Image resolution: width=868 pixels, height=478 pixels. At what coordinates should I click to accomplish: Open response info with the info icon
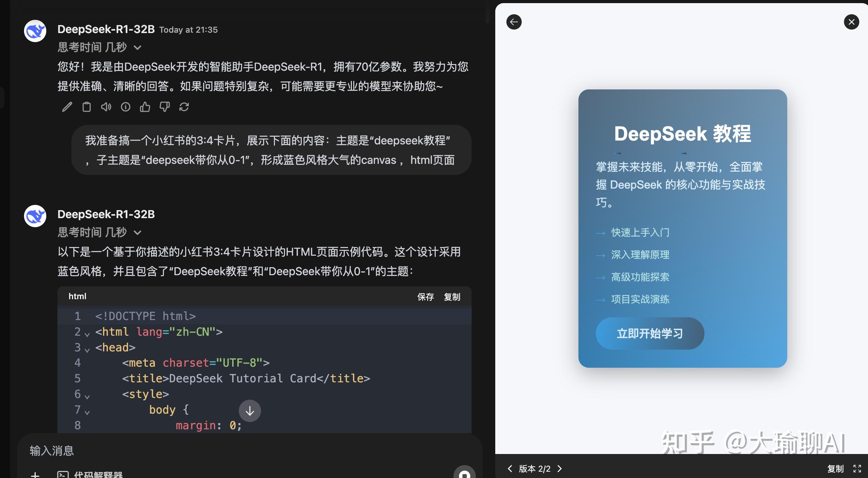coord(125,107)
